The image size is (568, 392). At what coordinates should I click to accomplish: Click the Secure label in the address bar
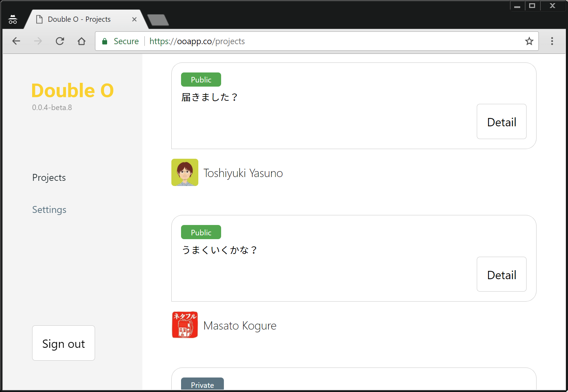click(x=126, y=41)
